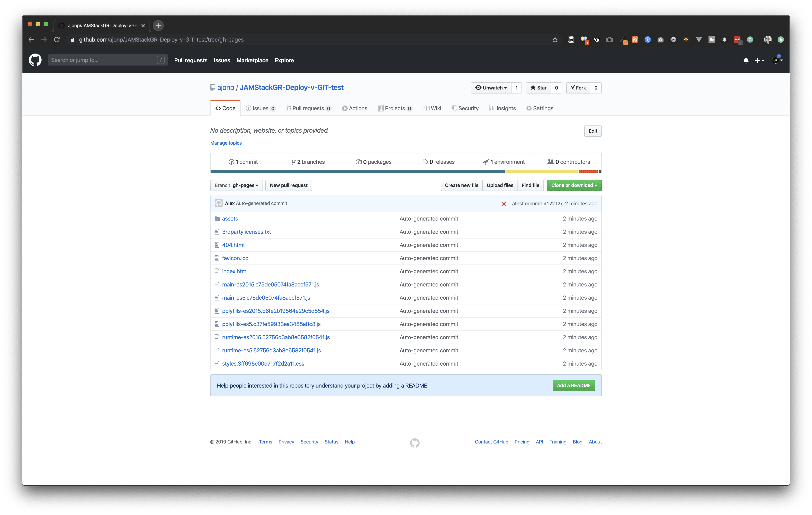Click Add a README button
The width and height of the screenshot is (812, 515).
(574, 386)
